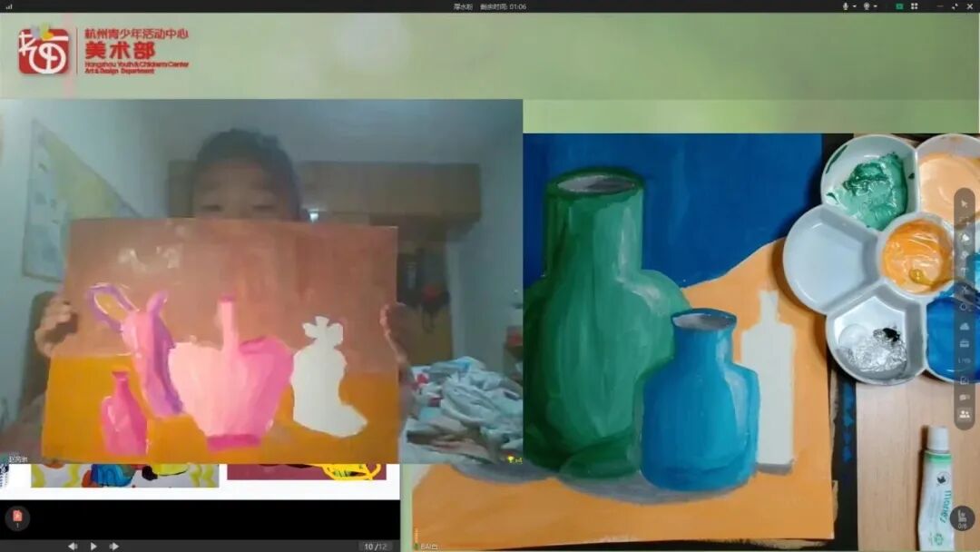This screenshot has width=980, height=552.
Task: Click the 0/6 counter button bottom right
Action: pyautogui.click(x=963, y=518)
